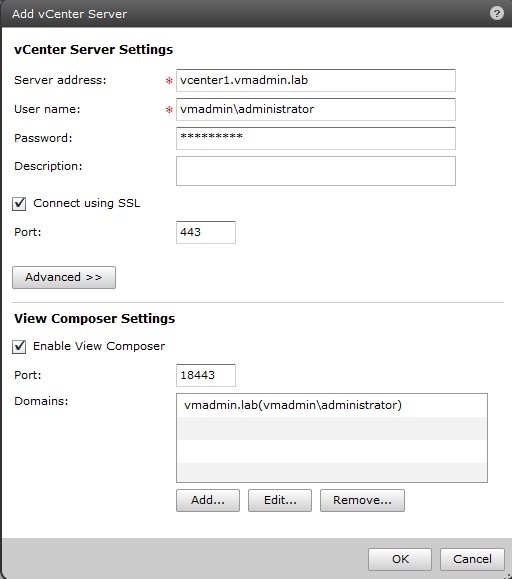Viewport: 512px width, 579px height.
Task: Edit the View Composer port 18443 field
Action: click(x=206, y=376)
